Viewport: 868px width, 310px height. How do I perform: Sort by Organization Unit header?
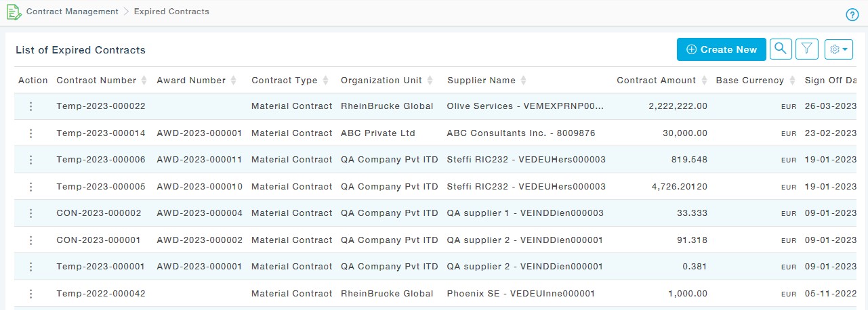tap(430, 81)
